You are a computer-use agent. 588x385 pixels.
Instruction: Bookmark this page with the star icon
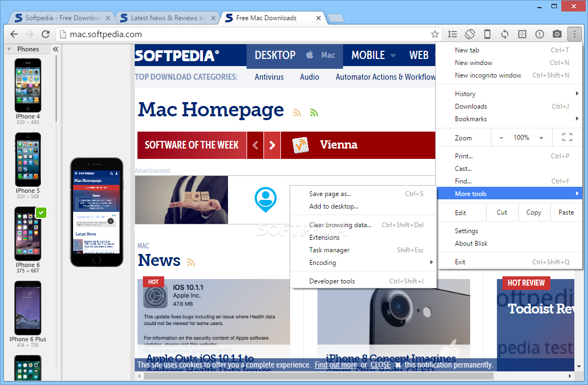point(435,34)
